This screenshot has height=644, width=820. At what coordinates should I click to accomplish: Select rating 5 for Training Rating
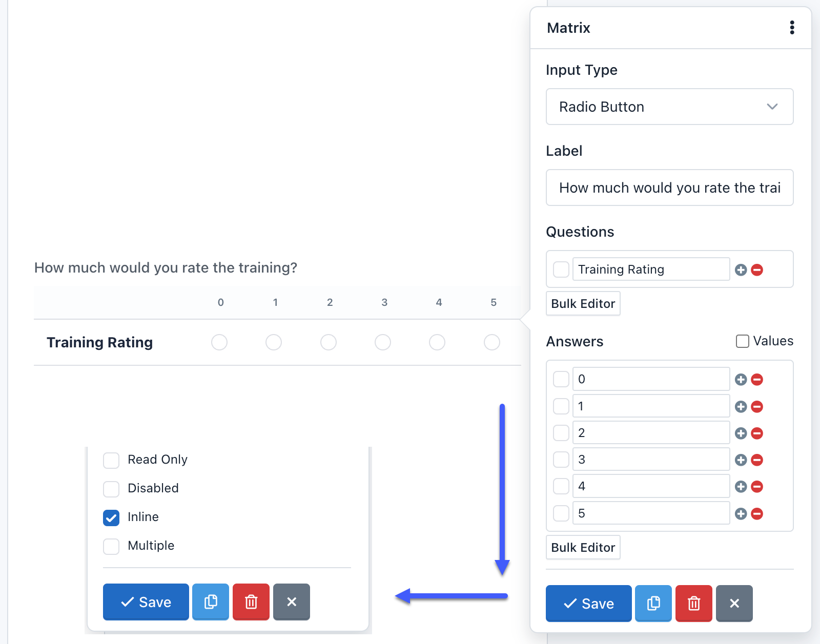coord(491,342)
